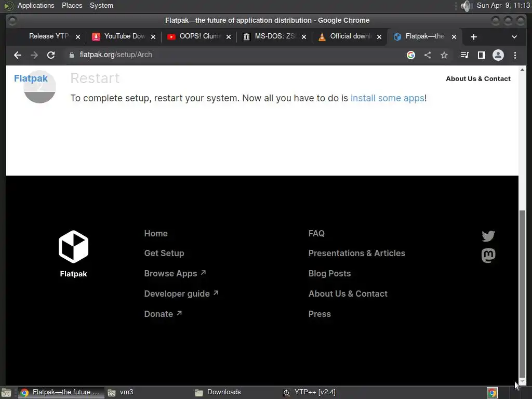This screenshot has width=532, height=399.
Task: Open a new tab with plus button
Action: click(474, 37)
